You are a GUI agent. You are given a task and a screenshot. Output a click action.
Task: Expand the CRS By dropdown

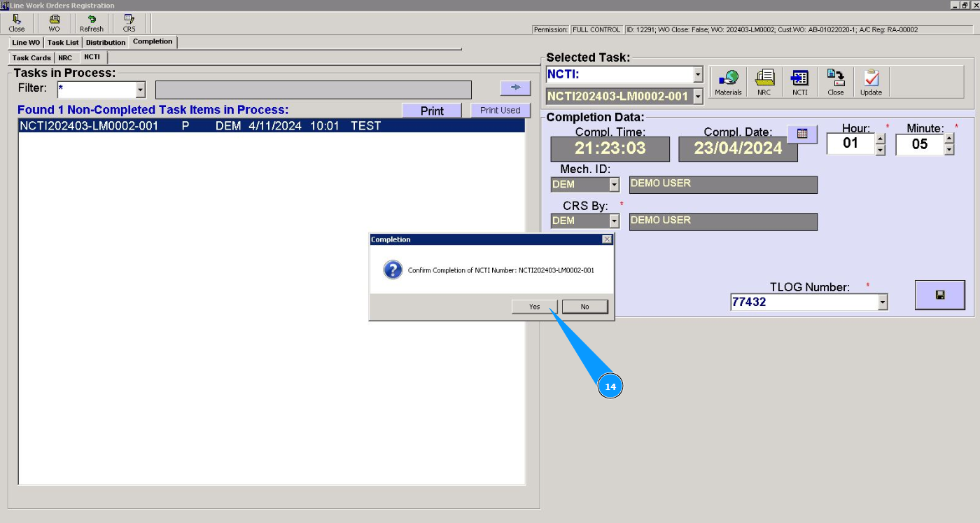[x=615, y=221]
